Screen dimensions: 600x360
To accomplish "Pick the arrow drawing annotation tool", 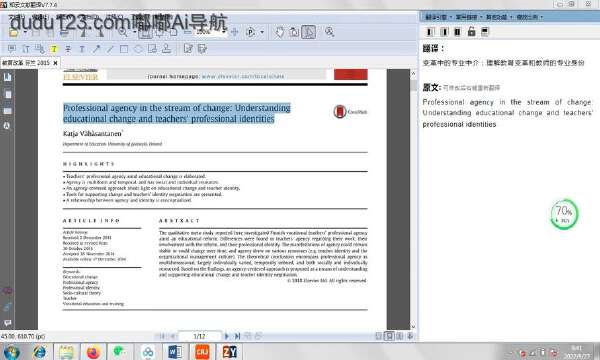I will click(96, 49).
